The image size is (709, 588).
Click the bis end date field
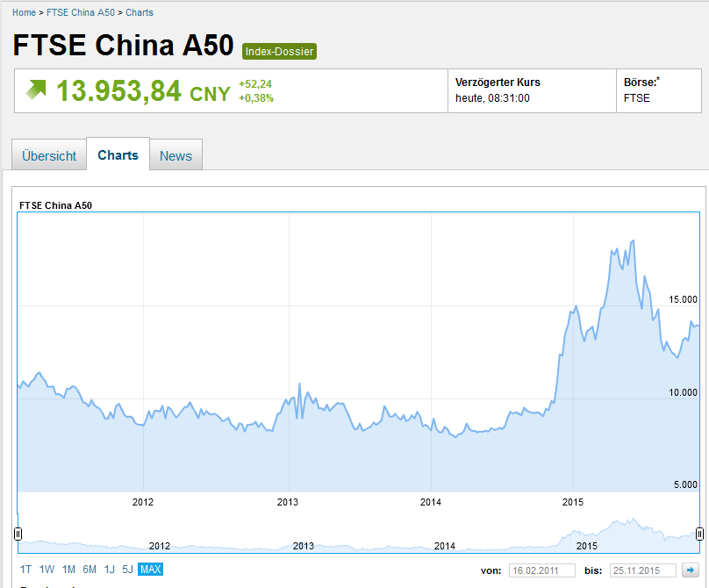point(642,570)
